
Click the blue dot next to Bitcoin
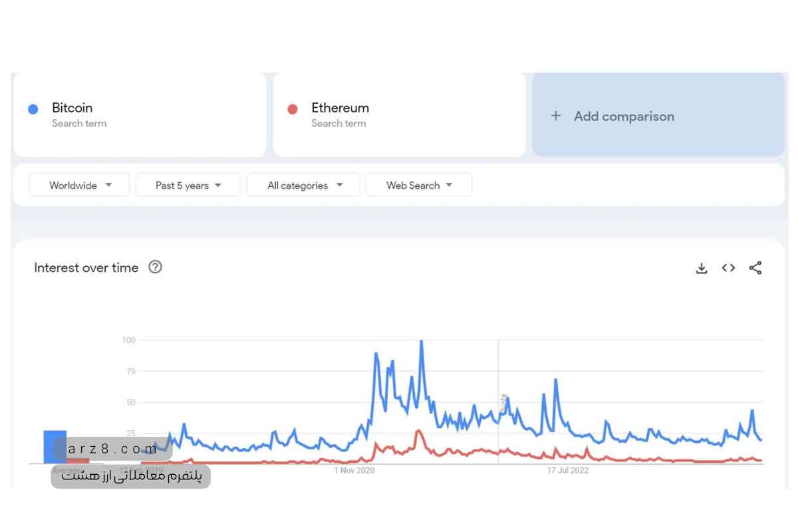coord(33,109)
